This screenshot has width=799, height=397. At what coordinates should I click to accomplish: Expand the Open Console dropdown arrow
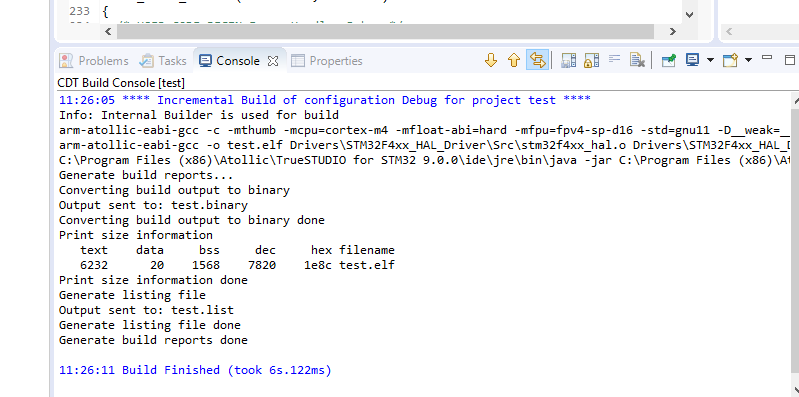(x=748, y=60)
